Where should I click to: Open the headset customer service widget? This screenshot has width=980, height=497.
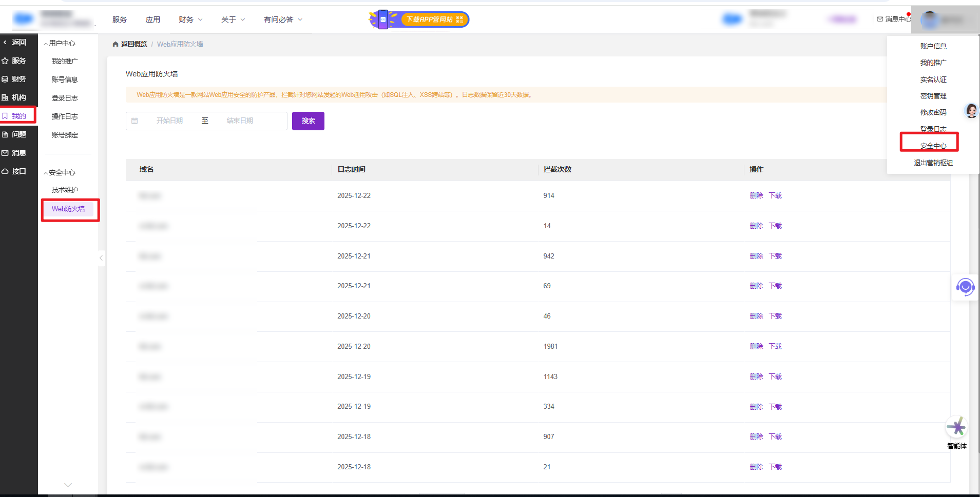[965, 287]
